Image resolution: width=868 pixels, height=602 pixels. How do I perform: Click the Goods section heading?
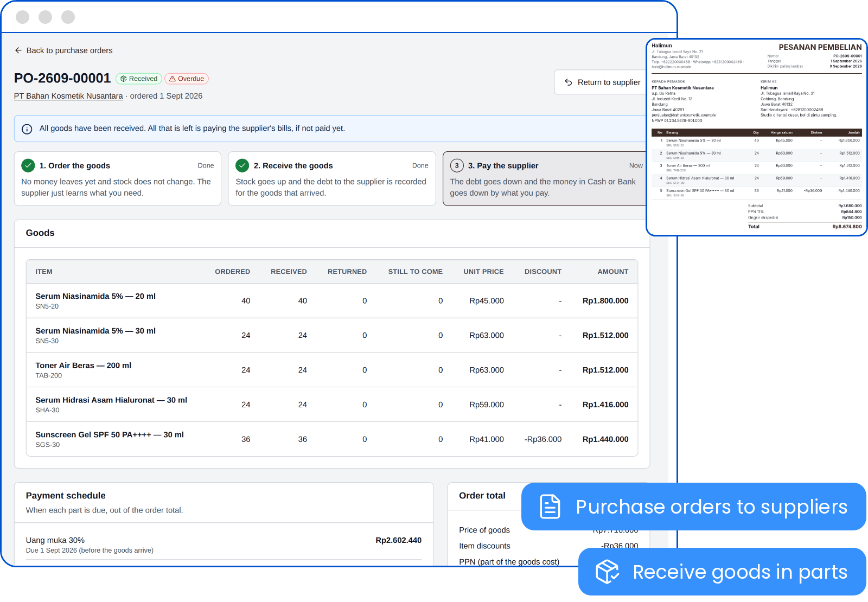40,233
